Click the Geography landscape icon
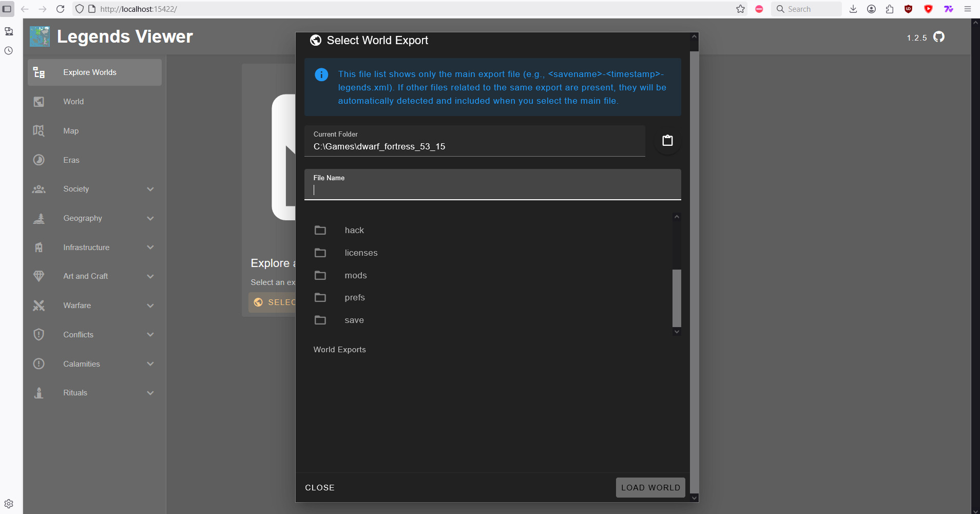980x514 pixels. (39, 218)
